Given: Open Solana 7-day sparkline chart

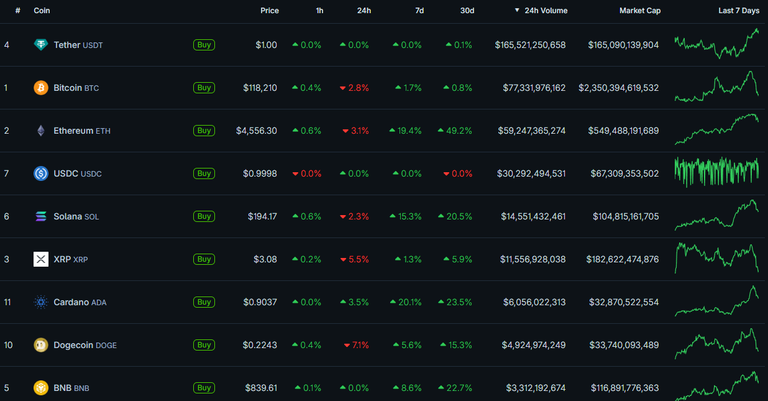Looking at the screenshot, I should point(717,215).
